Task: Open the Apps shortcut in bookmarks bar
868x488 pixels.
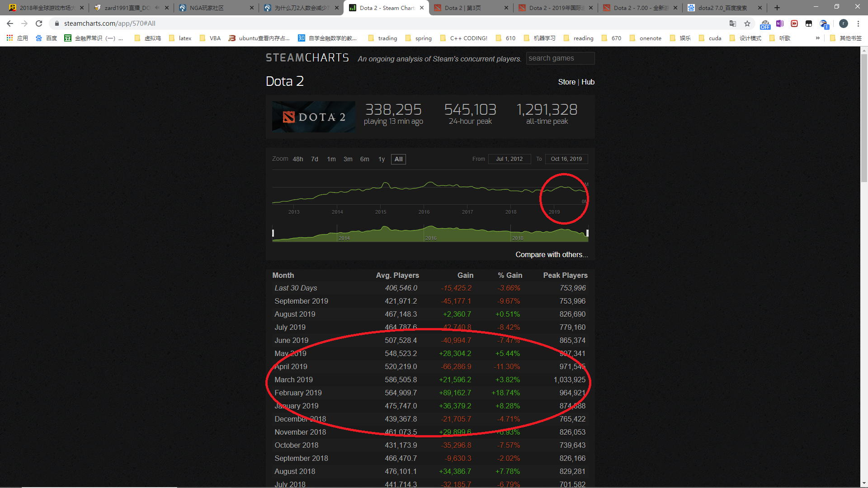Action: (17, 38)
